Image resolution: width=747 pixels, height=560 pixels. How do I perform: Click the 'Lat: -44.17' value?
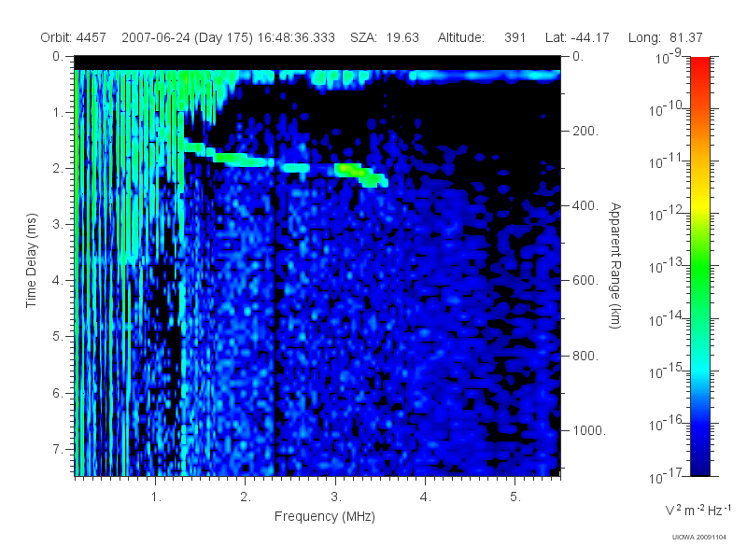click(x=577, y=37)
